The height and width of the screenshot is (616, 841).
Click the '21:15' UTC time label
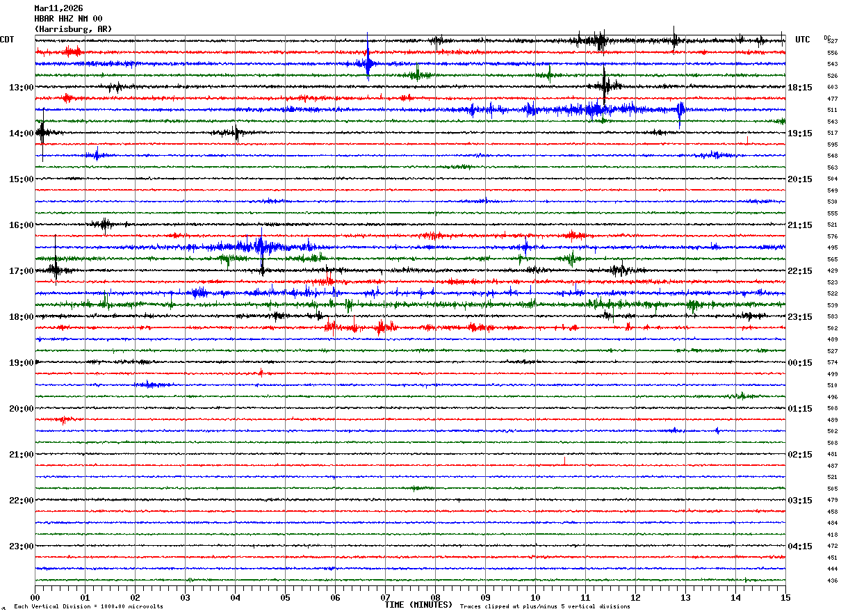[x=800, y=225]
